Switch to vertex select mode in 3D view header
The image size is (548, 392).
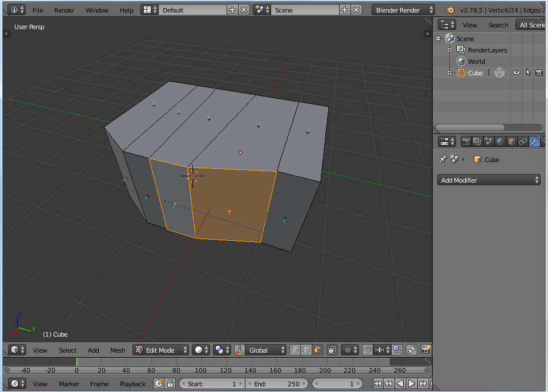[295, 350]
